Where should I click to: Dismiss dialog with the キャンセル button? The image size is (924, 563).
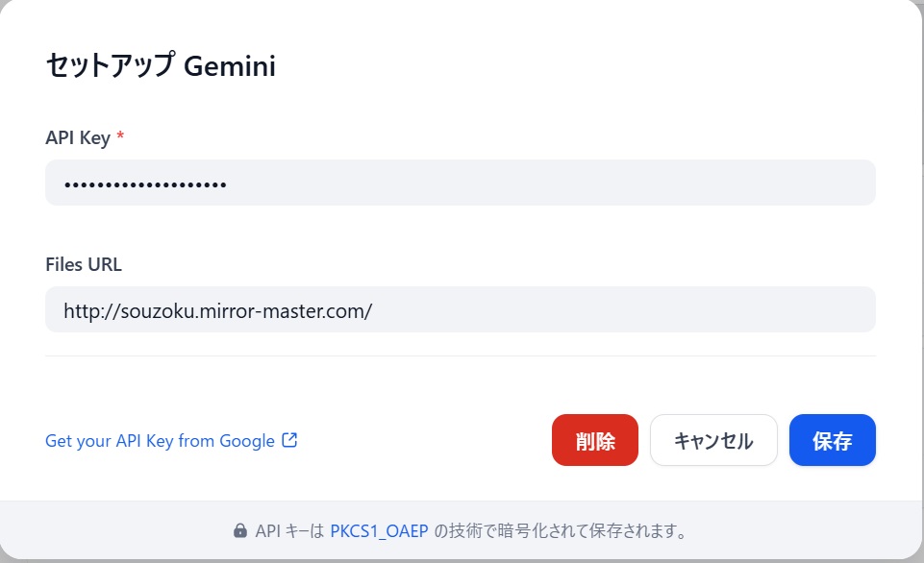pyautogui.click(x=713, y=439)
